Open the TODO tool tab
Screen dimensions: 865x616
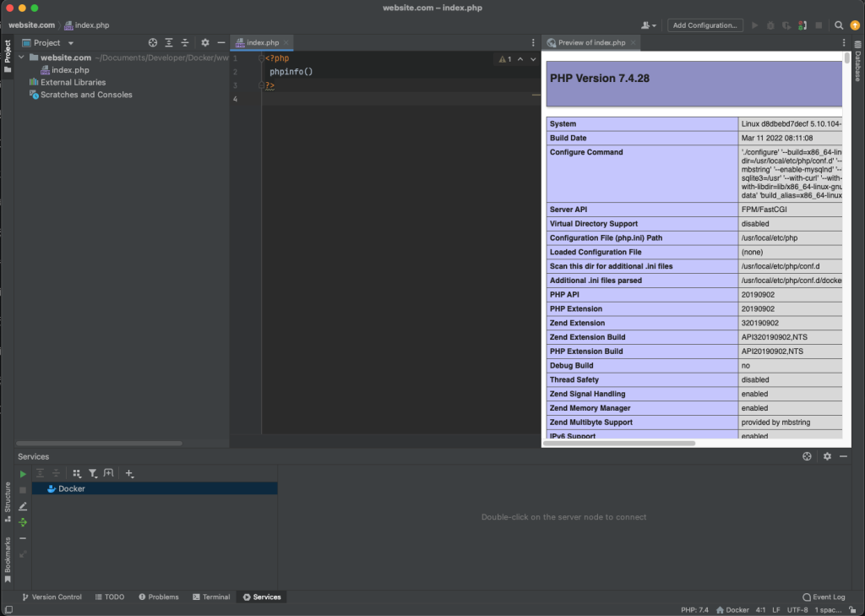click(x=109, y=597)
